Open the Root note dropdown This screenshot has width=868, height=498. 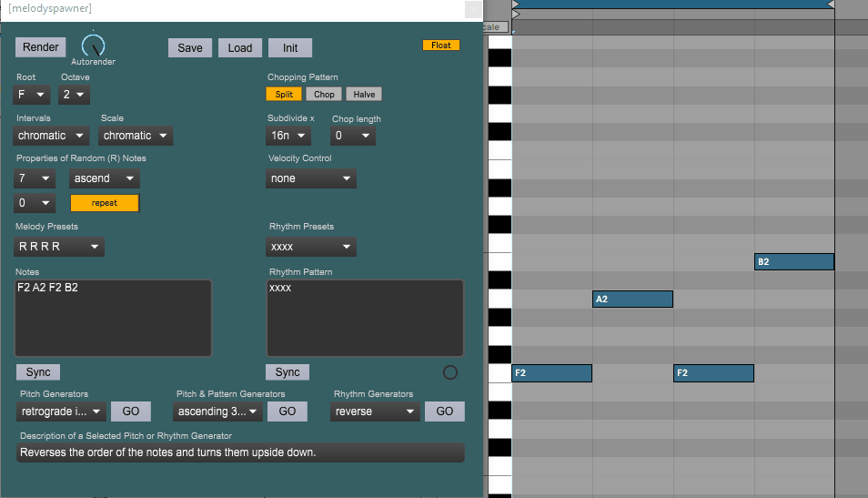32,95
